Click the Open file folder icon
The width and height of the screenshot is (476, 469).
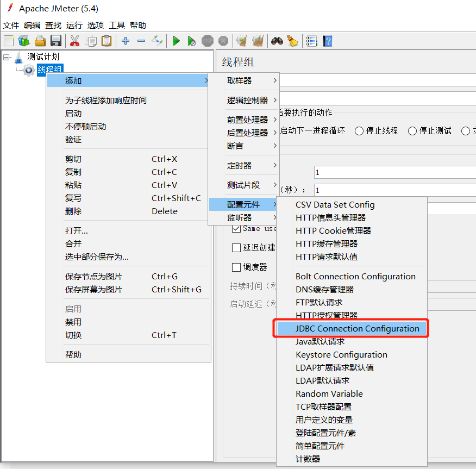coord(40,41)
